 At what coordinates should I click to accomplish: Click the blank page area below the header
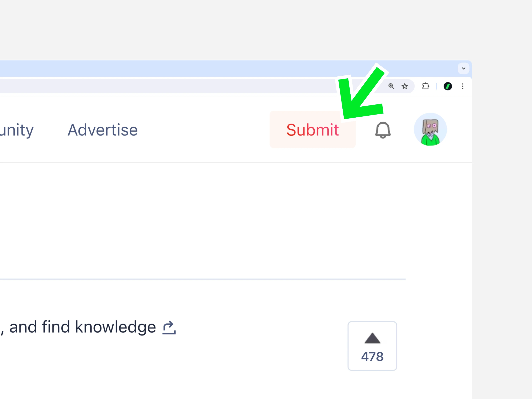(x=217, y=217)
